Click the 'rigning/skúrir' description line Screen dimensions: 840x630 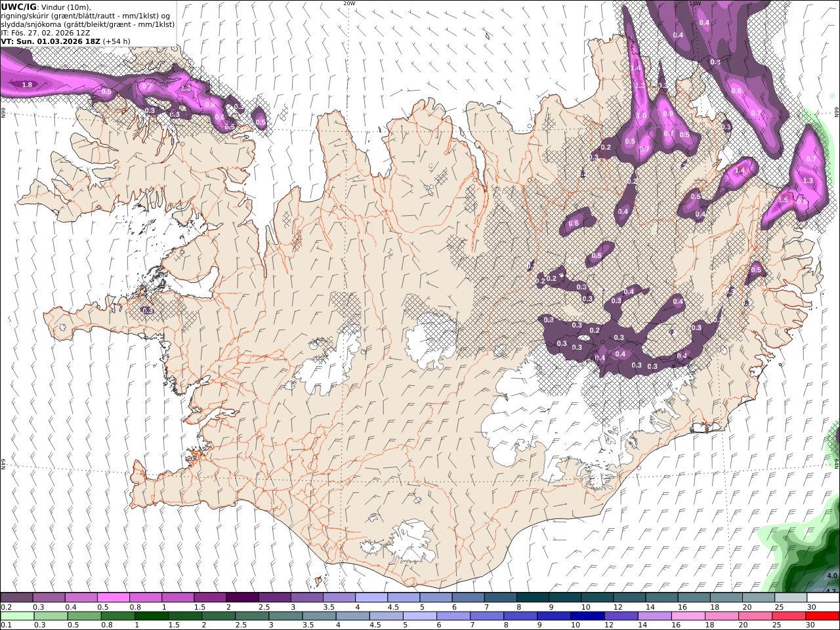click(85, 16)
